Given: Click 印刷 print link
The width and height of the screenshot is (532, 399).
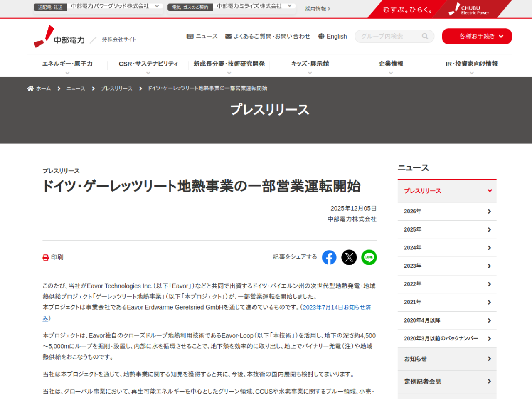Looking at the screenshot, I should click(53, 257).
